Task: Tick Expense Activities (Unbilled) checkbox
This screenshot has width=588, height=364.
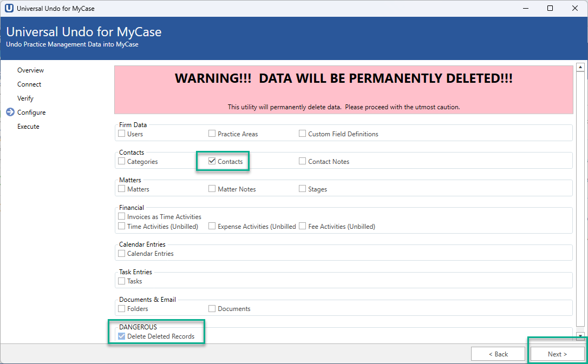Action: point(212,226)
